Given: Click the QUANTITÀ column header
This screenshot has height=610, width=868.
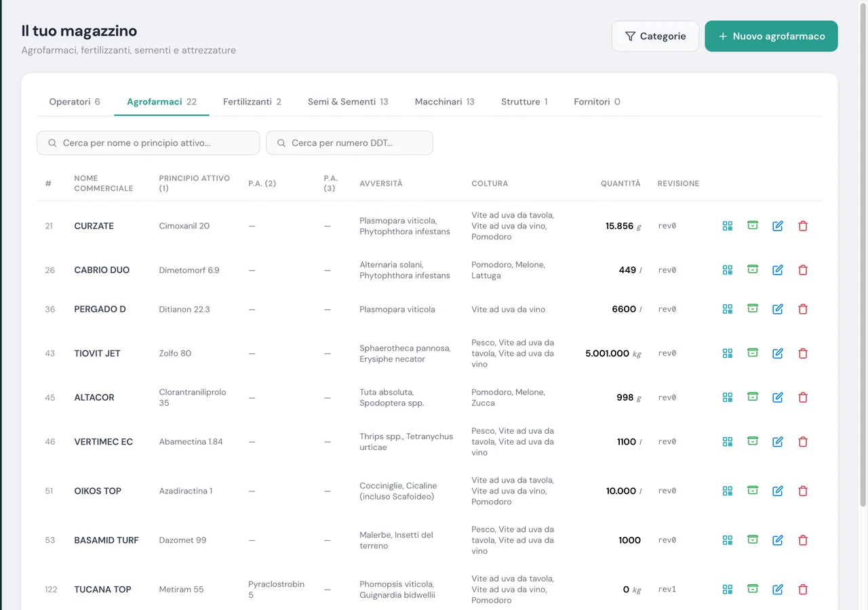Looking at the screenshot, I should (x=620, y=184).
